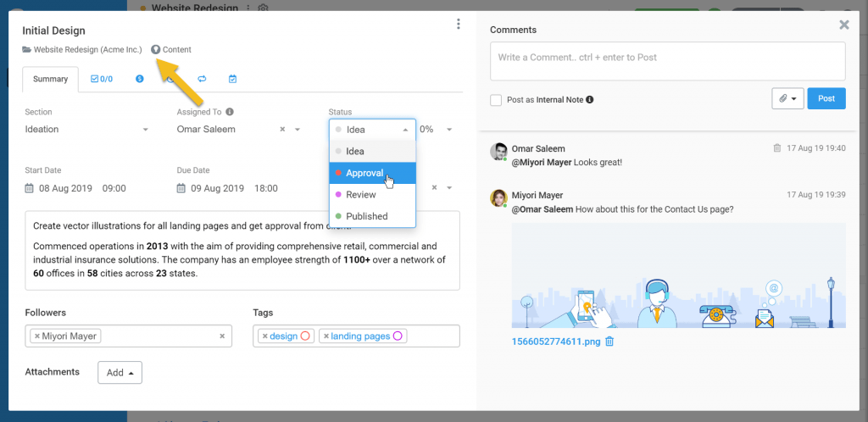Open the calendar check icon tab

click(232, 79)
